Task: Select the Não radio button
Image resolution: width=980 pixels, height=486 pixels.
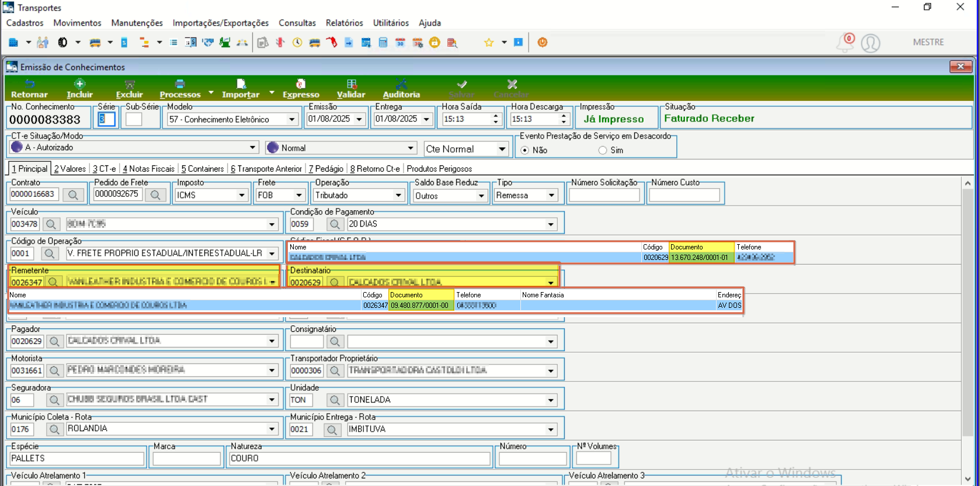Action: tap(524, 150)
